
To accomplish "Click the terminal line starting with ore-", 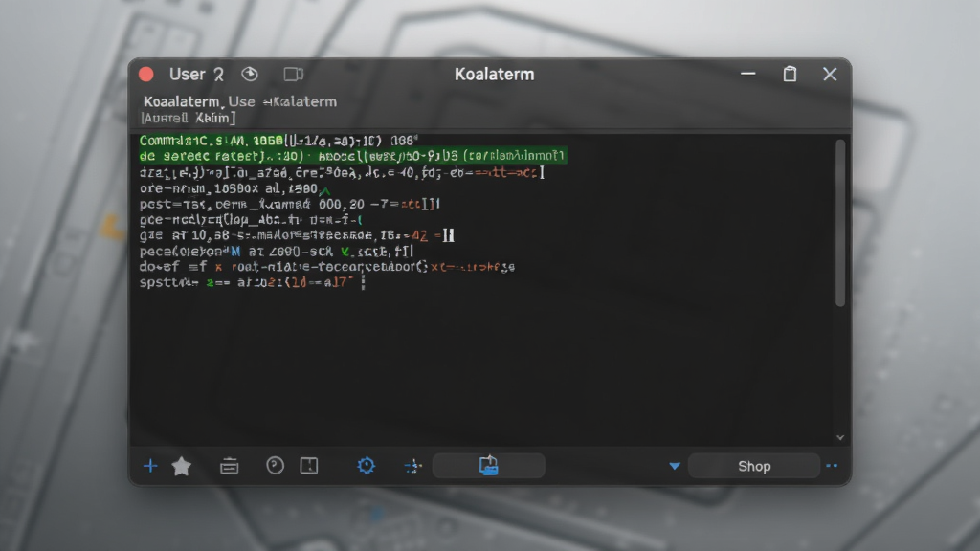I will 235,188.
